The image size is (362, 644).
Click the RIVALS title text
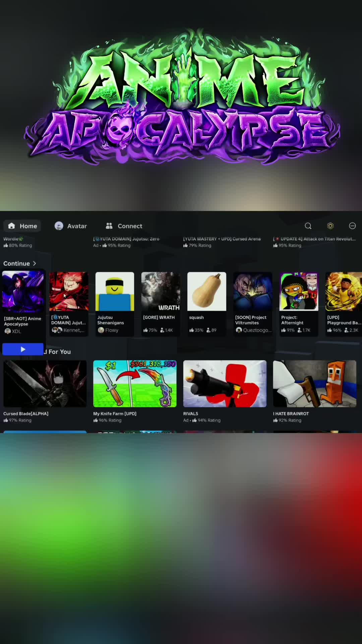tap(191, 414)
